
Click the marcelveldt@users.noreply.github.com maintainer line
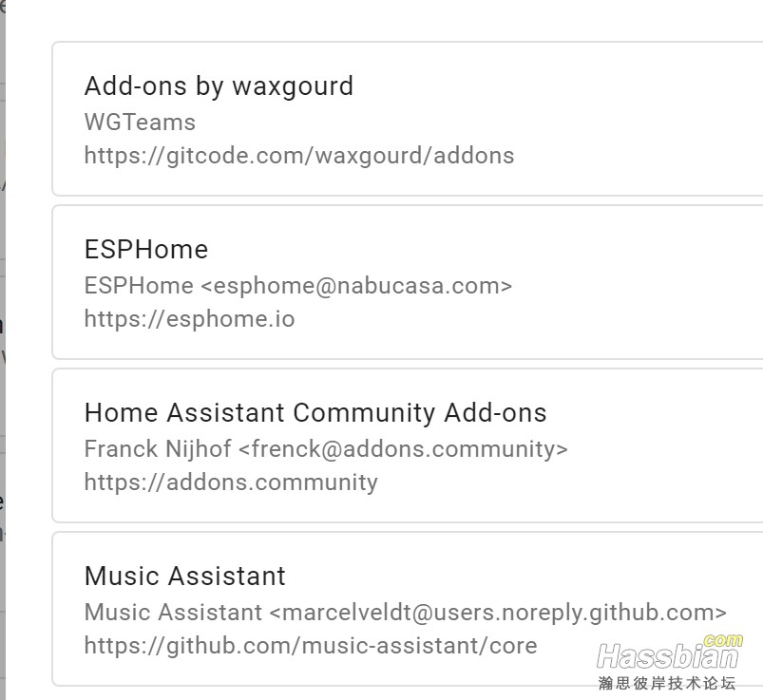point(406,613)
